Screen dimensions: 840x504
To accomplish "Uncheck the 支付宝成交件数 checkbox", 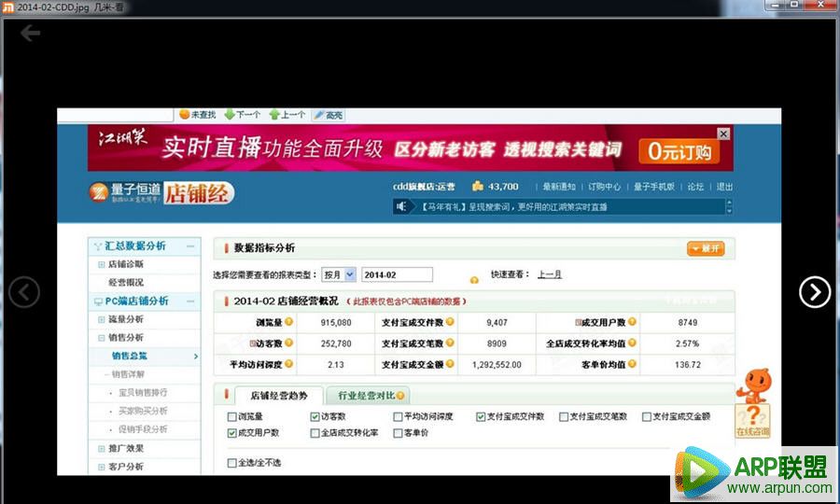I will pyautogui.click(x=481, y=416).
